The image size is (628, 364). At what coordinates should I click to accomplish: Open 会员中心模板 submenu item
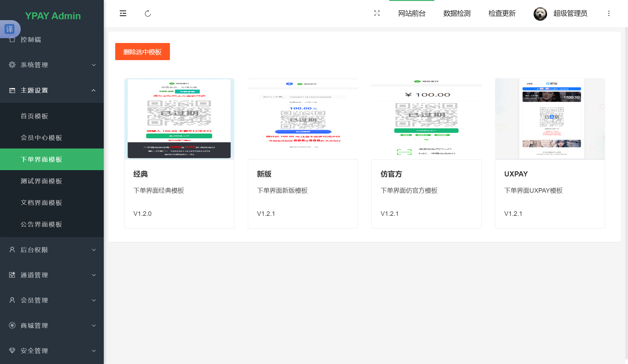(52, 138)
